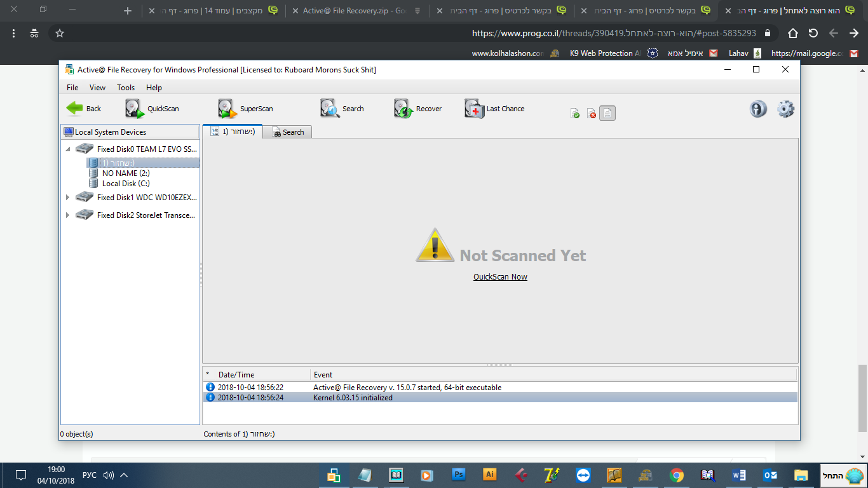Open a new browser tab

tap(128, 11)
